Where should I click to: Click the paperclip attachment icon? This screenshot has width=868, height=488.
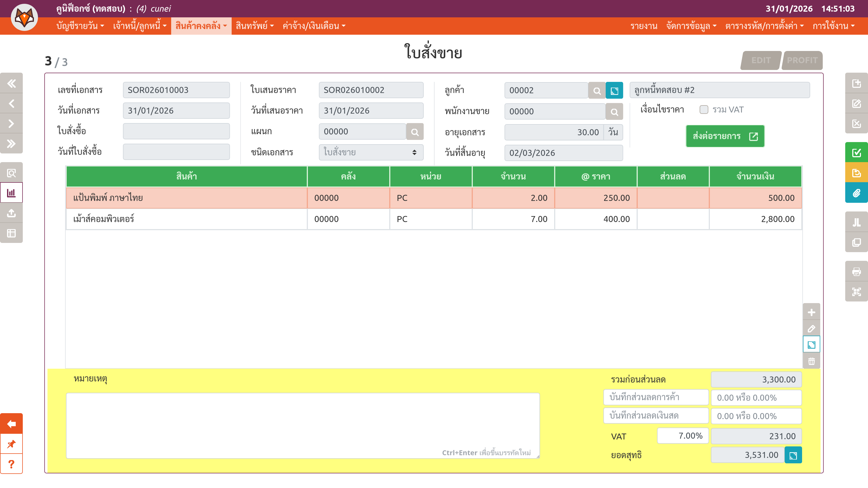pos(856,193)
